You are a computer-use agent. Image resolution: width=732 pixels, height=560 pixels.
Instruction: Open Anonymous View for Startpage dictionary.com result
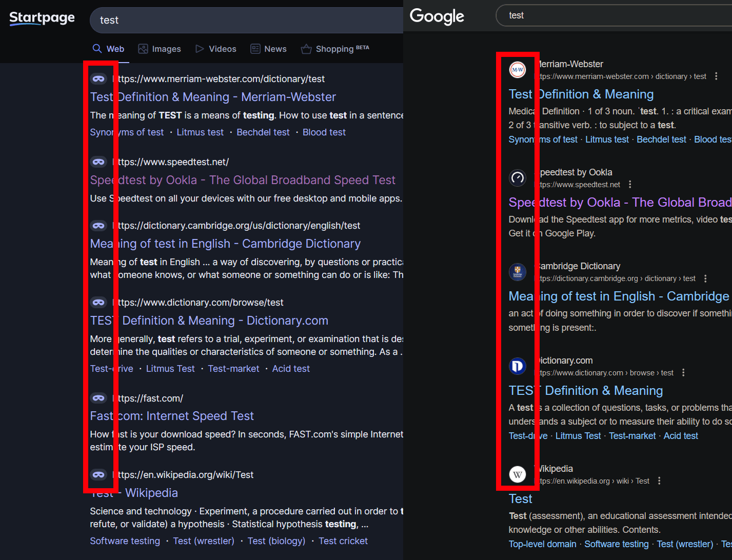click(98, 302)
